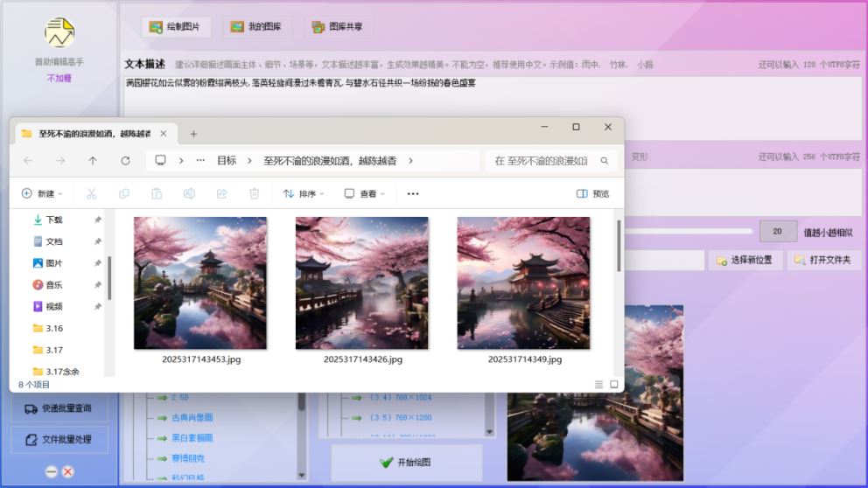868x488 pixels.
Task: Click the Share icon in Explorer toolbar
Action: coord(222,193)
